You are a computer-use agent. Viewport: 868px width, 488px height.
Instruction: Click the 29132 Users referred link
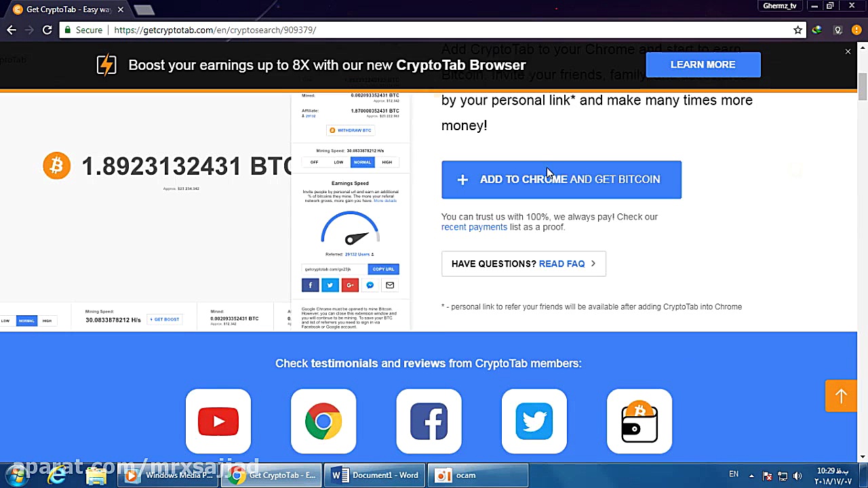pos(359,254)
